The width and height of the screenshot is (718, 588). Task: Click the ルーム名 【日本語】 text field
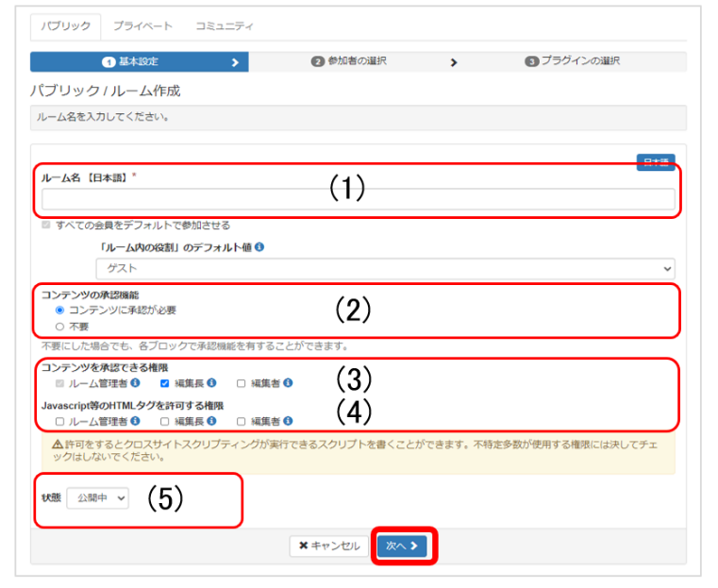tap(358, 199)
